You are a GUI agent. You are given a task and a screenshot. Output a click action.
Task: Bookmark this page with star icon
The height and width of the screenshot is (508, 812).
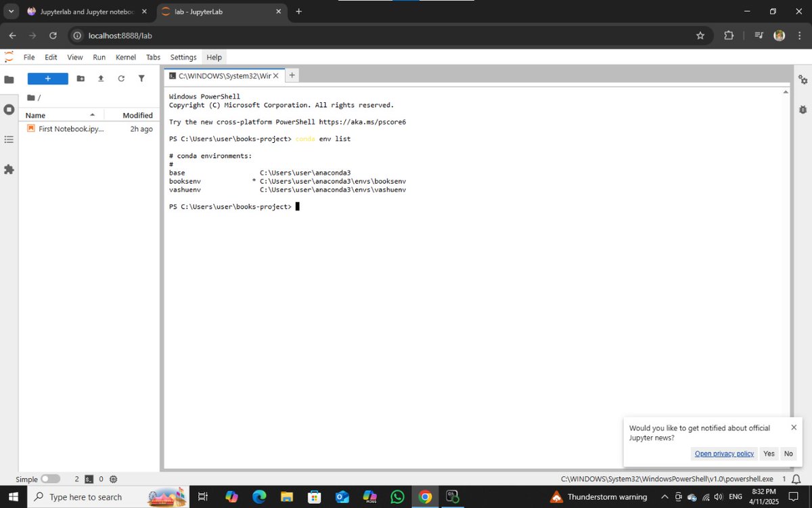[700, 35]
